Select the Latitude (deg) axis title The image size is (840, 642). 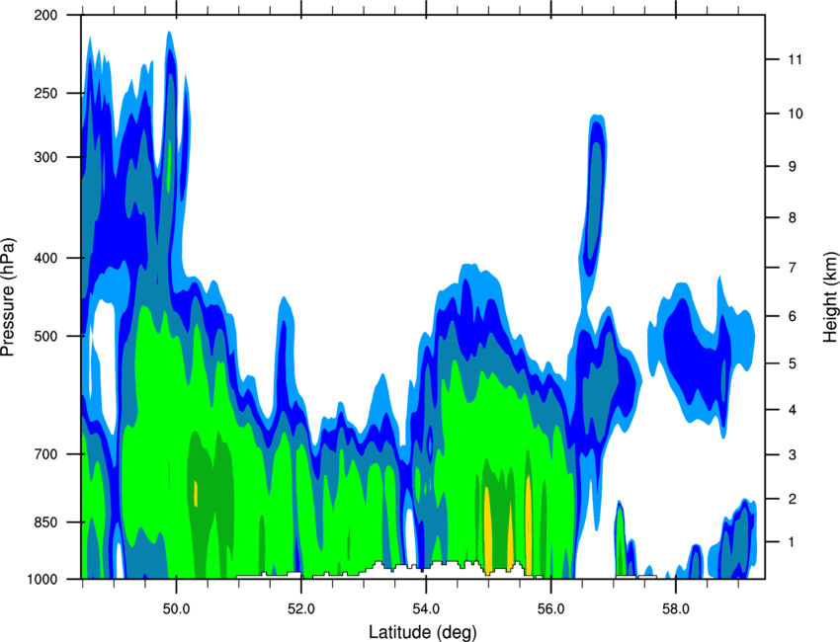(423, 632)
